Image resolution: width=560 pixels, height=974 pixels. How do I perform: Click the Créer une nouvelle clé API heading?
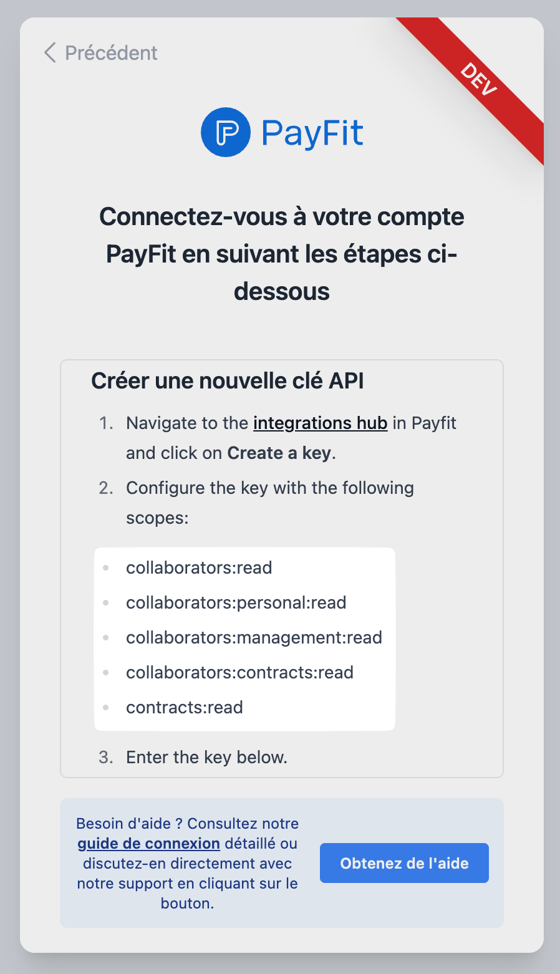point(228,380)
